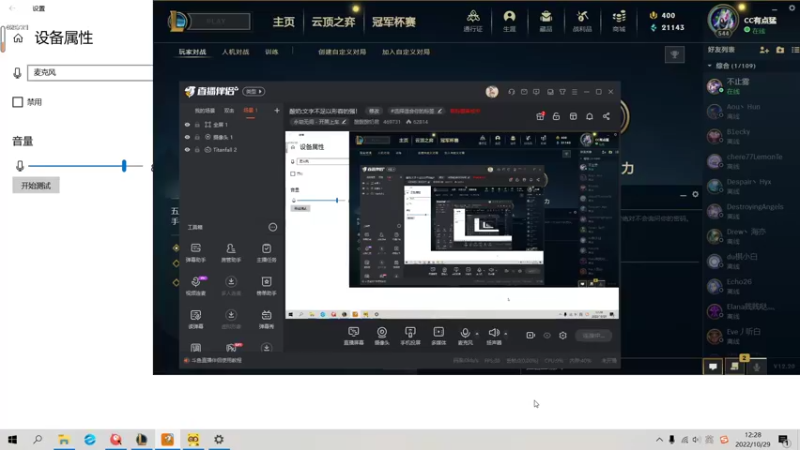The width and height of the screenshot is (800, 450).
Task: Click the bell notification icon in streaming app
Action: click(x=589, y=116)
